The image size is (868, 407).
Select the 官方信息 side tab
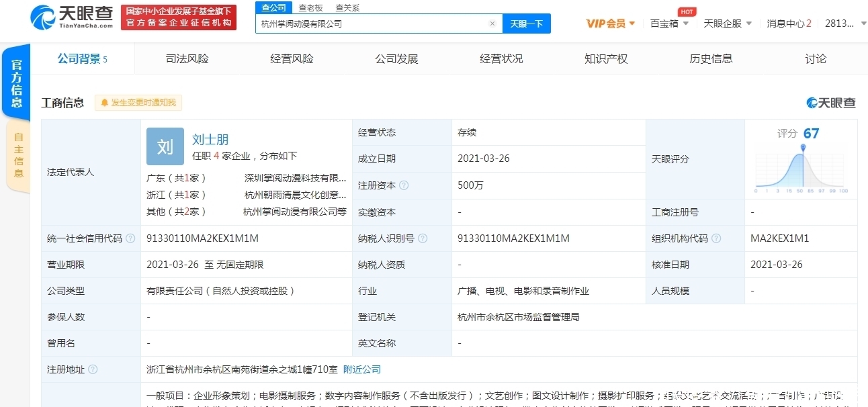click(16, 83)
